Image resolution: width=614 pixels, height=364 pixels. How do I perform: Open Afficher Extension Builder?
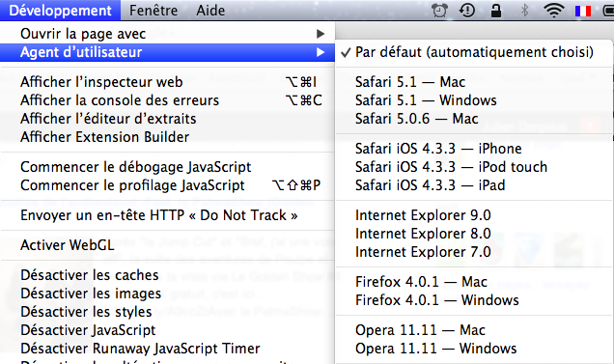(168, 137)
